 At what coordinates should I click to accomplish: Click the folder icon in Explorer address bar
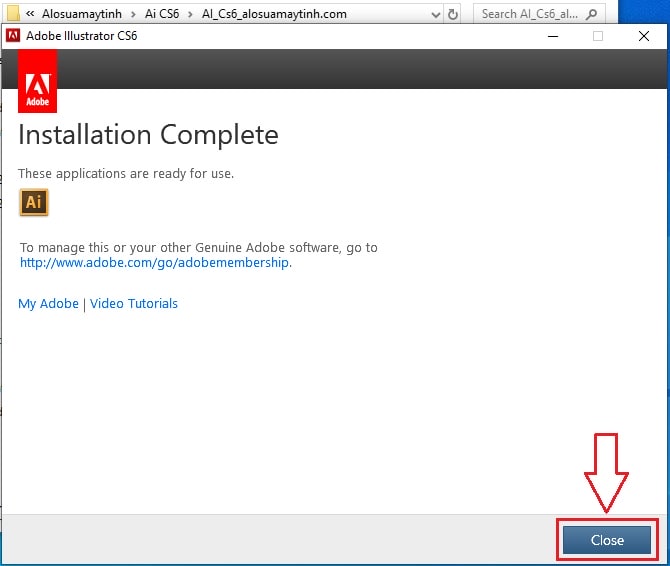pyautogui.click(x=13, y=13)
